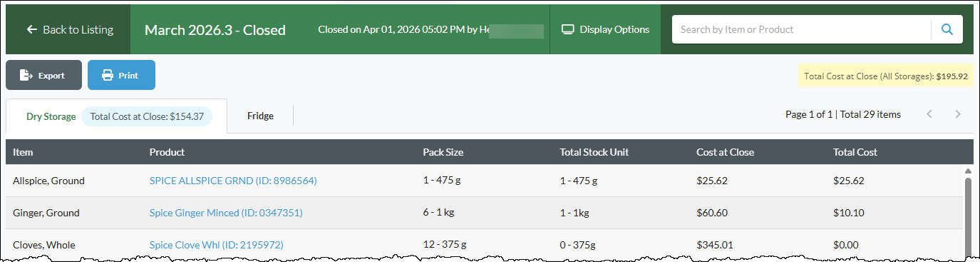Click the Export button
The image size is (980, 262).
(x=43, y=75)
